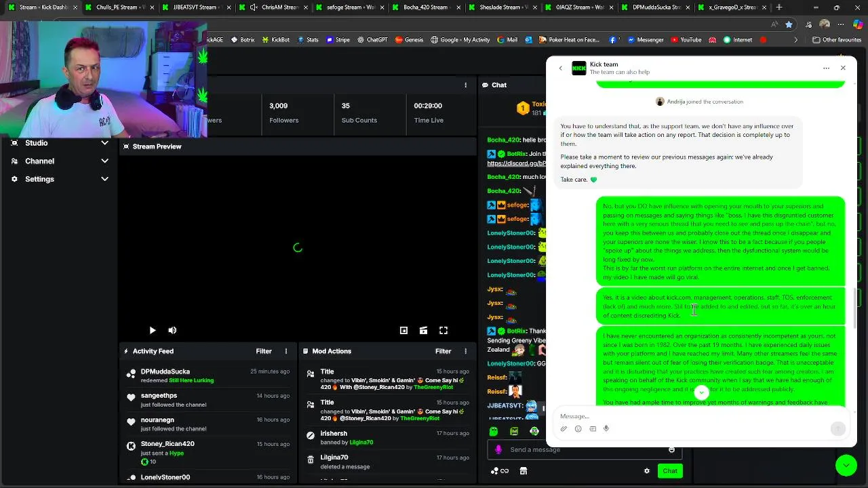Collapse support widget with green launcher button

pyautogui.click(x=846, y=465)
